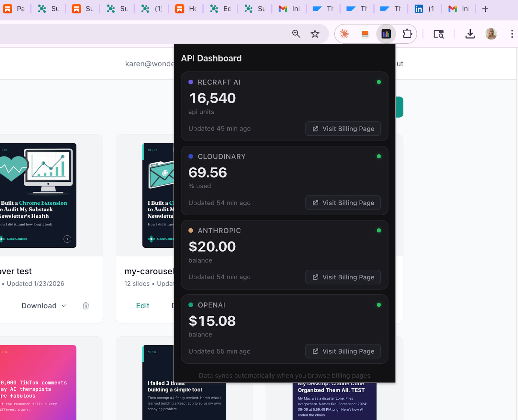Open the Download dropdown on cover test card
Viewport: 518px width, 420px height.
click(44, 306)
